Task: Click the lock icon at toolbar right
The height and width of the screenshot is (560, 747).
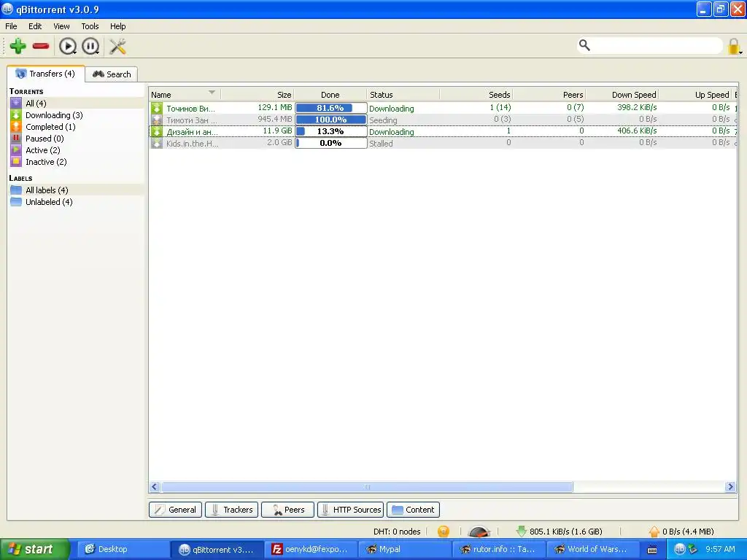Action: pos(734,46)
